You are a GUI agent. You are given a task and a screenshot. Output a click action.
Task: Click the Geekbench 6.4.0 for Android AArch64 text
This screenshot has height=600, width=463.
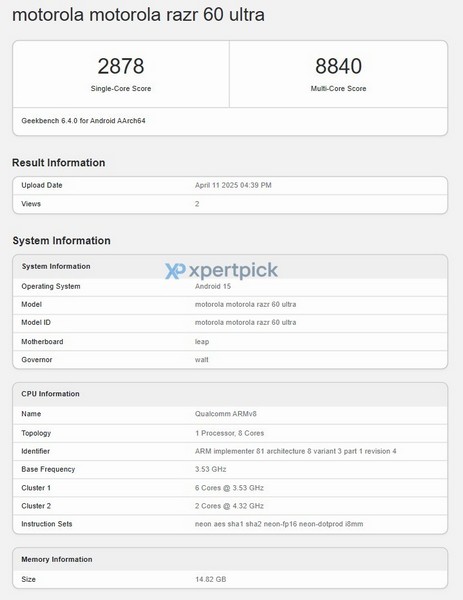(x=83, y=121)
